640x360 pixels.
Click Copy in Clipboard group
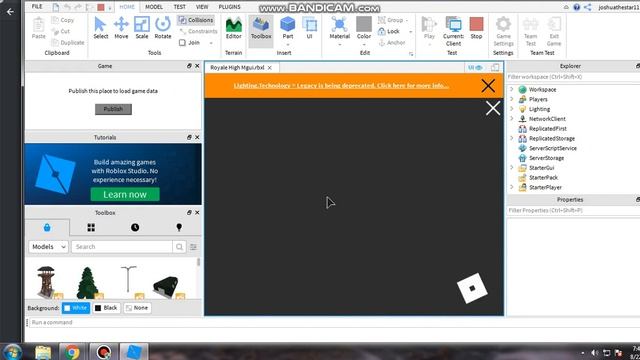[x=63, y=20]
